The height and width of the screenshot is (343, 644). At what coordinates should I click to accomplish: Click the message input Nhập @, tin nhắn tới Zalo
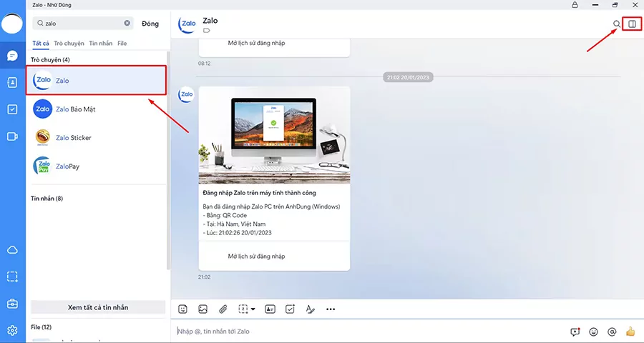point(370,331)
